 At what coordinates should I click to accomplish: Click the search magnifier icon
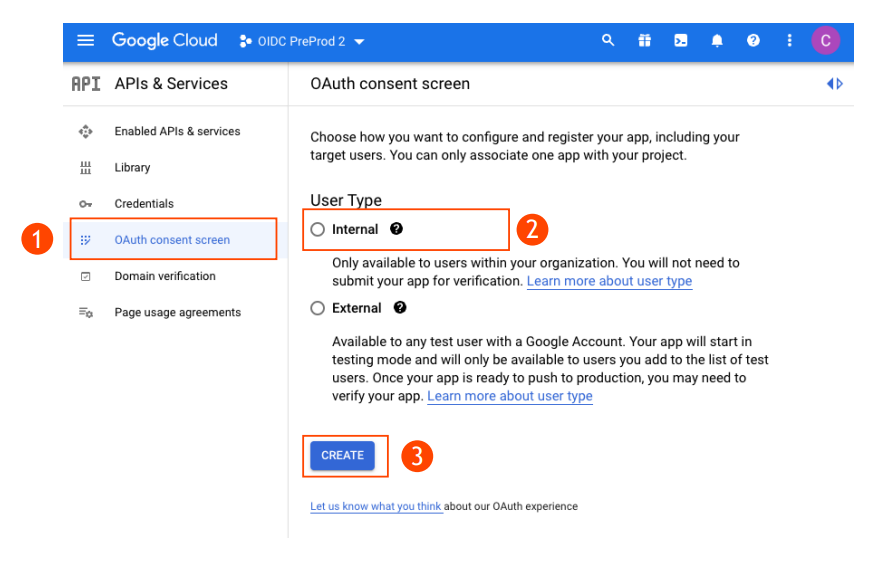608,41
